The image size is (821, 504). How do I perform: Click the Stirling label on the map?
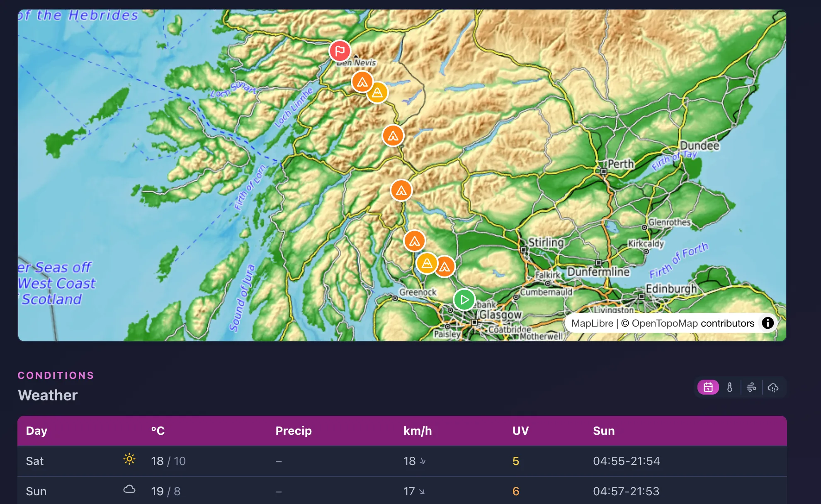tap(546, 242)
